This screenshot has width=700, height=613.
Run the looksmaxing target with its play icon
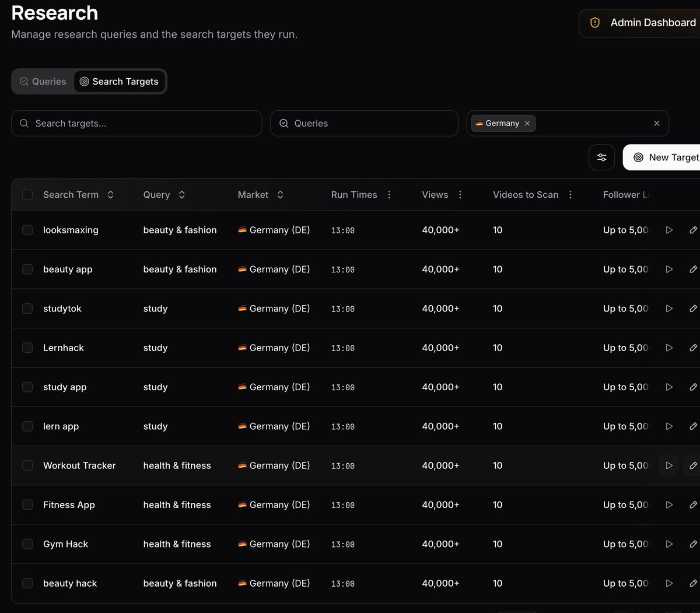click(x=669, y=230)
